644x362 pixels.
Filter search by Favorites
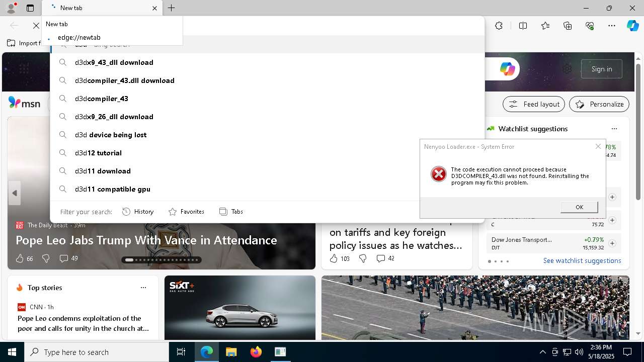186,212
